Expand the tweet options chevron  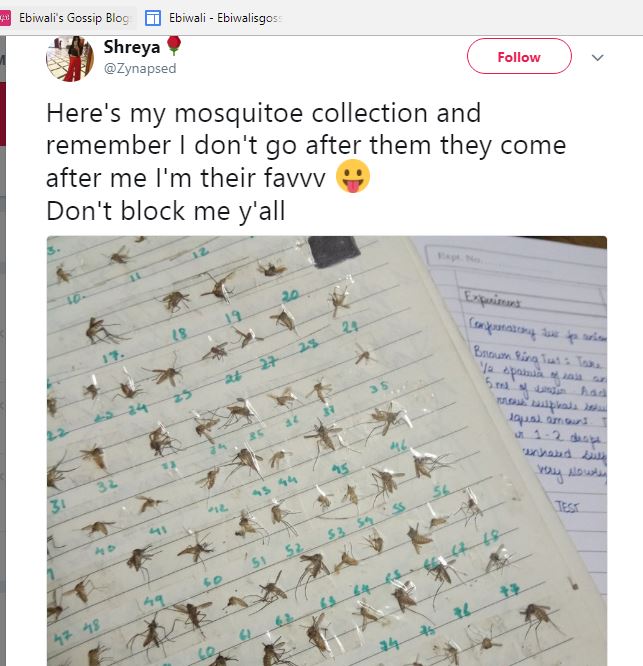click(x=598, y=58)
